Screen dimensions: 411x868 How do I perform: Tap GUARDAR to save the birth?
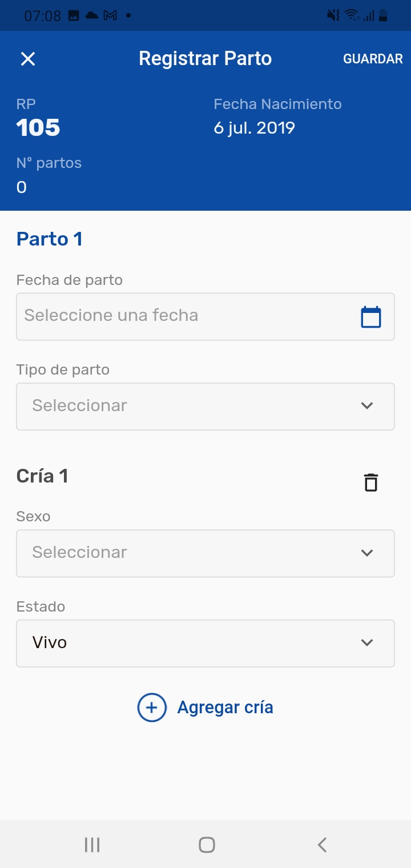[x=373, y=59]
